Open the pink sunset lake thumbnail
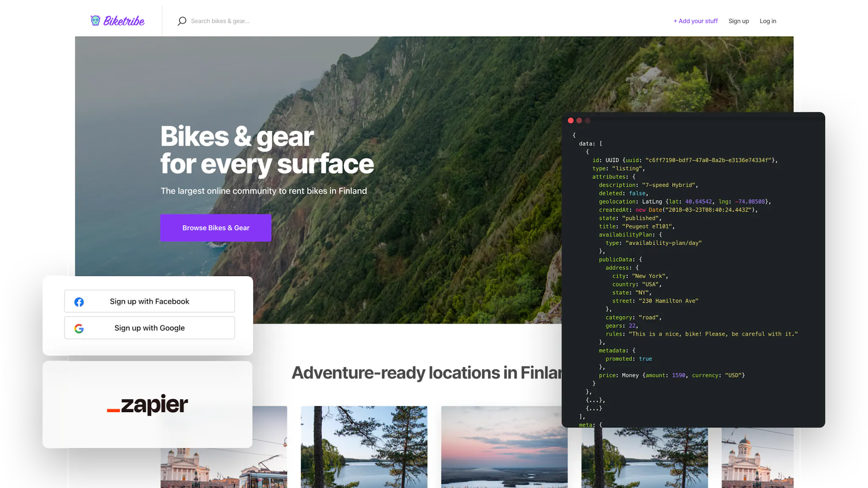 [x=504, y=447]
